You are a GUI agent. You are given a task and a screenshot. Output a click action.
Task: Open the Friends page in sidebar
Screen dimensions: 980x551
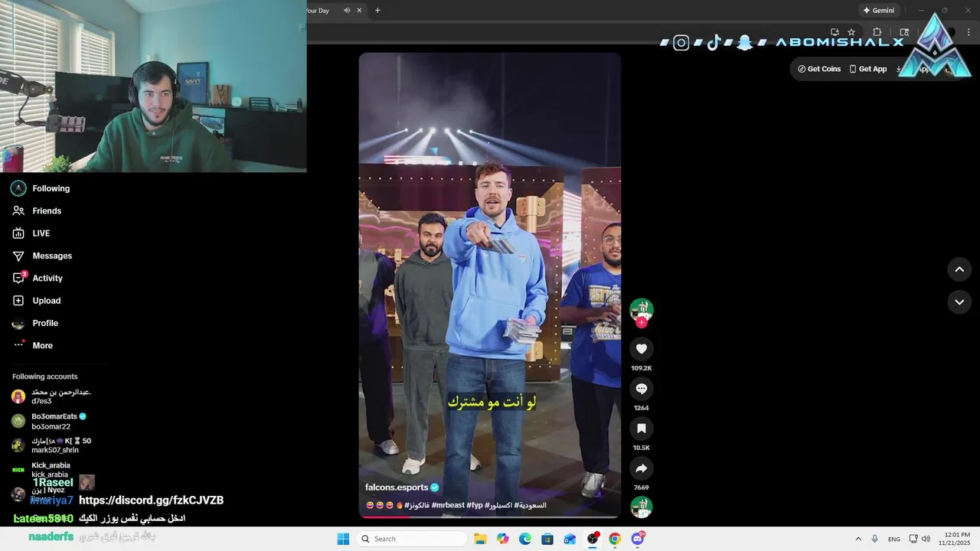click(37, 210)
